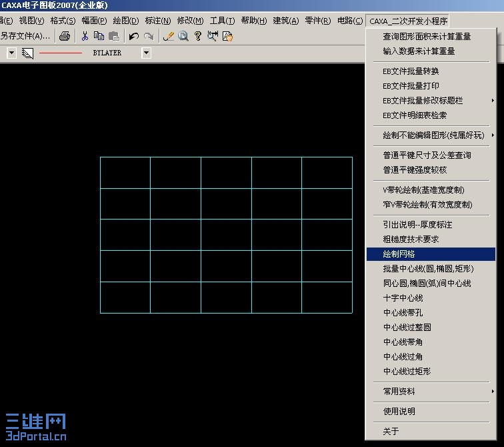504x447 pixels.
Task: Open the 工具(T) menu
Action: [x=223, y=21]
